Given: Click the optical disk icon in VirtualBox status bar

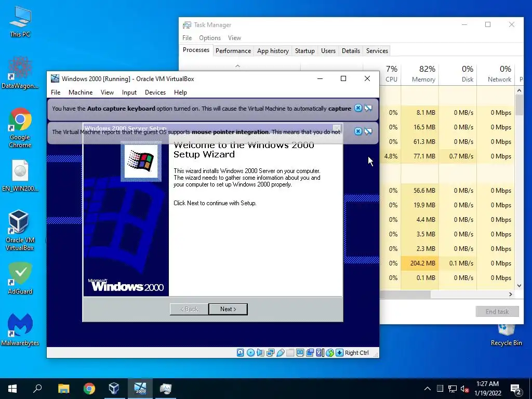Looking at the screenshot, I should click(x=250, y=353).
